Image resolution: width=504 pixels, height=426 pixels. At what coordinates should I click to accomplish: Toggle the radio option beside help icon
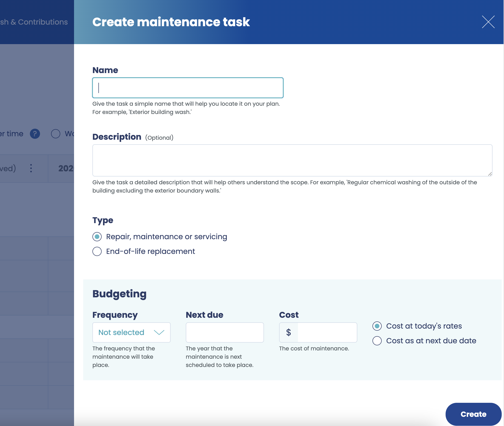coord(56,134)
